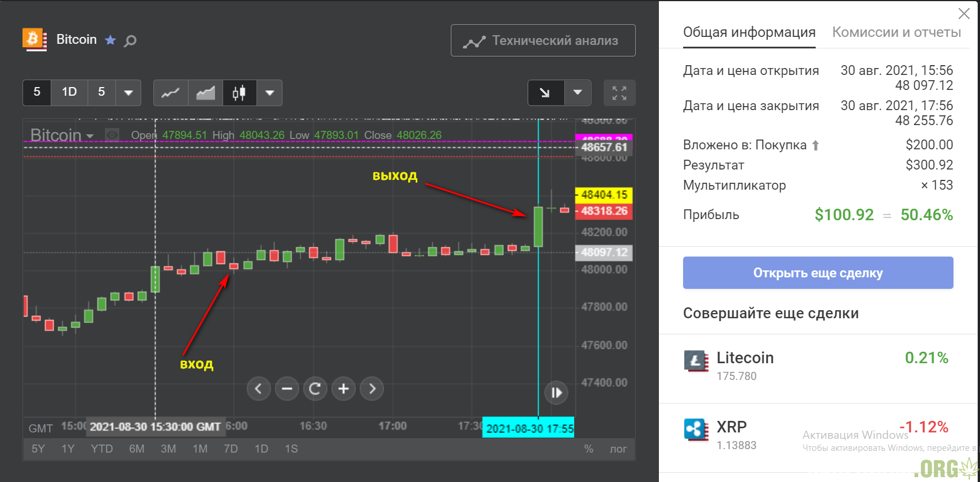Jump to latest bar on chart

[556, 393]
